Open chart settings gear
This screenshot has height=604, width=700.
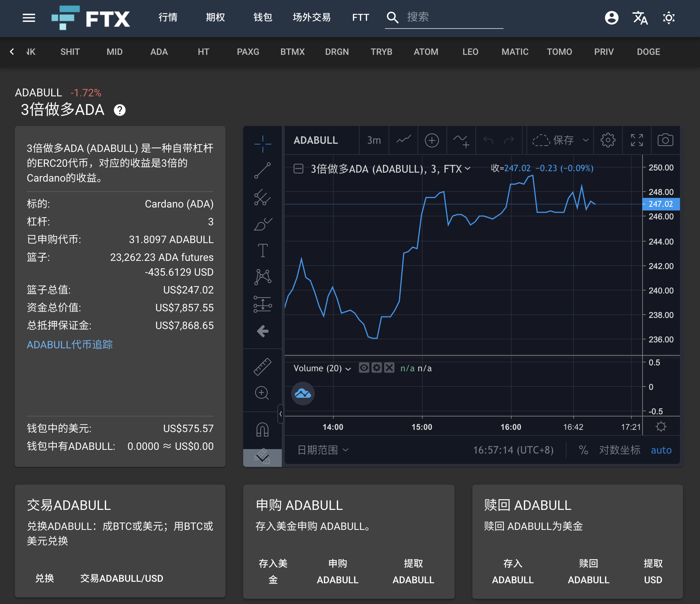pos(608,140)
